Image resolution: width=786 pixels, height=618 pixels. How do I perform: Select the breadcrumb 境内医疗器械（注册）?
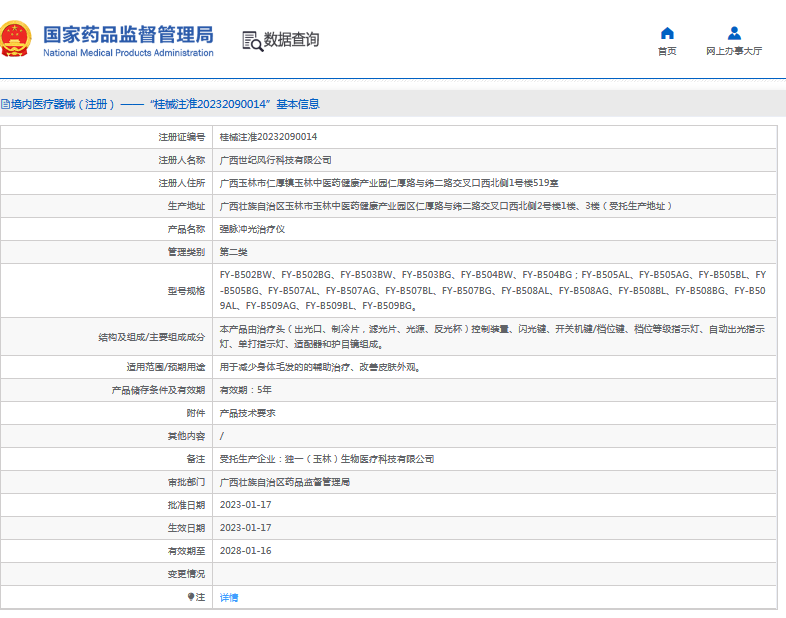63,104
